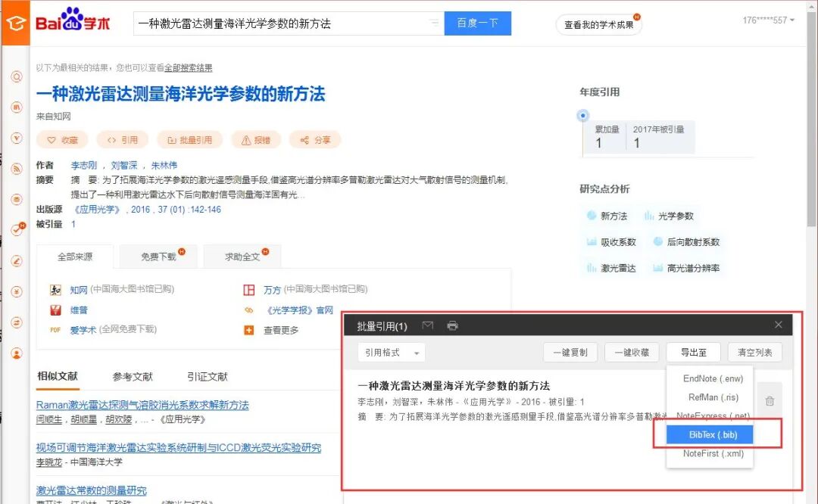Screen dimensions: 818x504
Task: Click the 查看更多 plus icon
Action: pos(249,330)
